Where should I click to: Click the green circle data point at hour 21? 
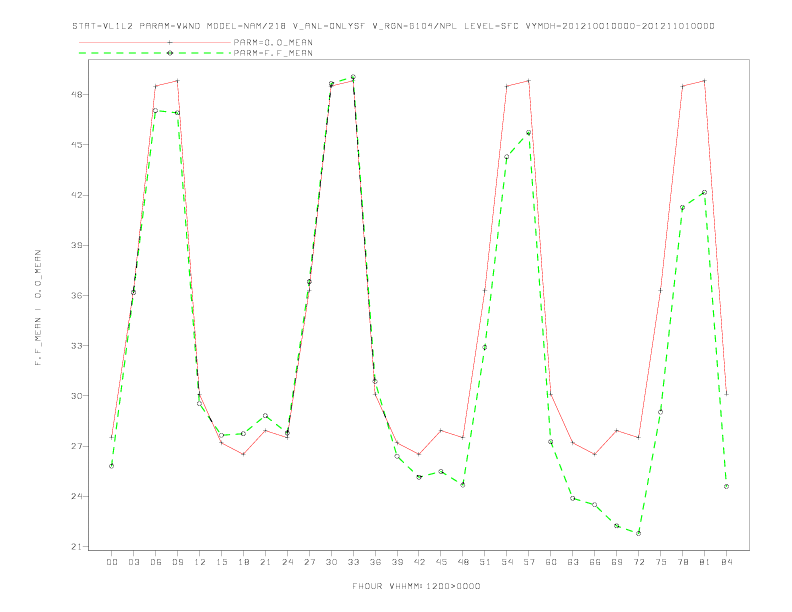tap(265, 416)
